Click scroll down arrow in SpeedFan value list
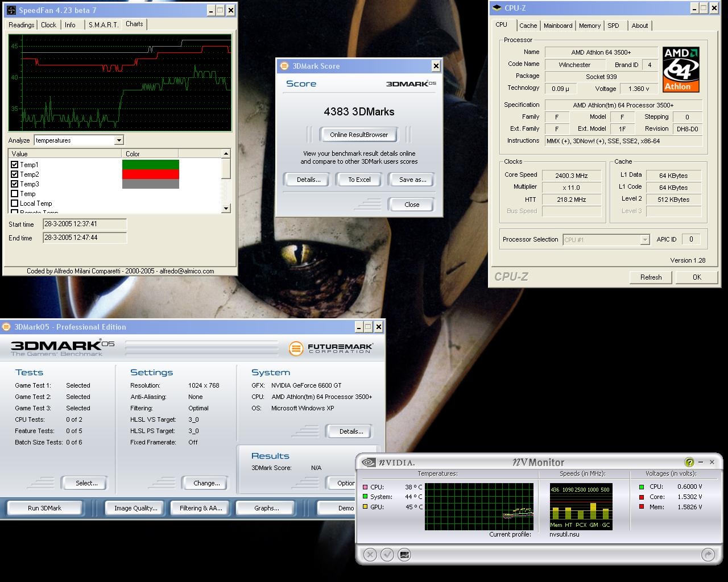 pyautogui.click(x=226, y=209)
